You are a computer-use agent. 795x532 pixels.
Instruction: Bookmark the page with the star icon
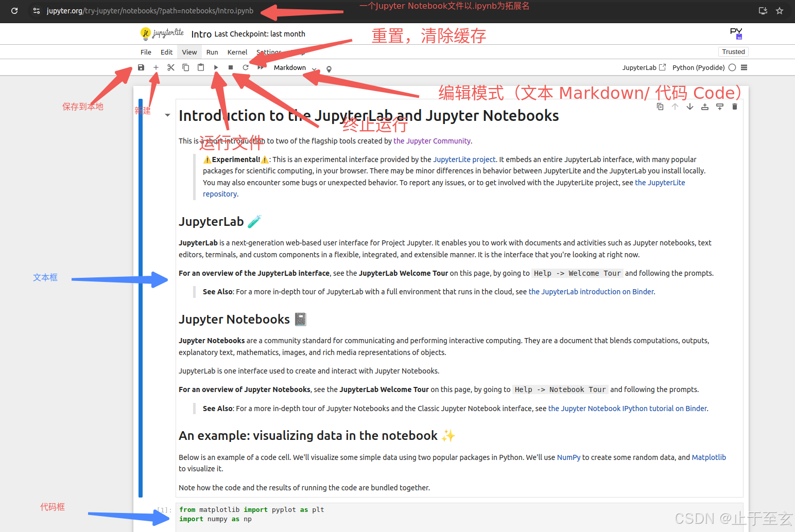click(779, 10)
